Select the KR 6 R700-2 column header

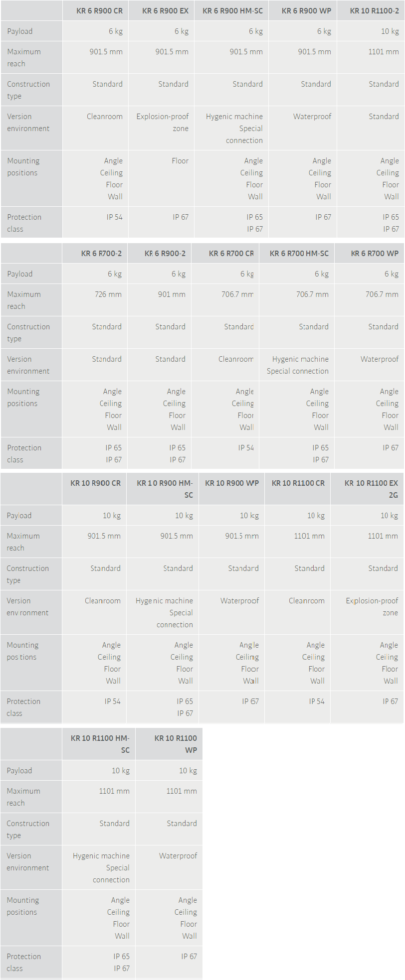pos(101,254)
